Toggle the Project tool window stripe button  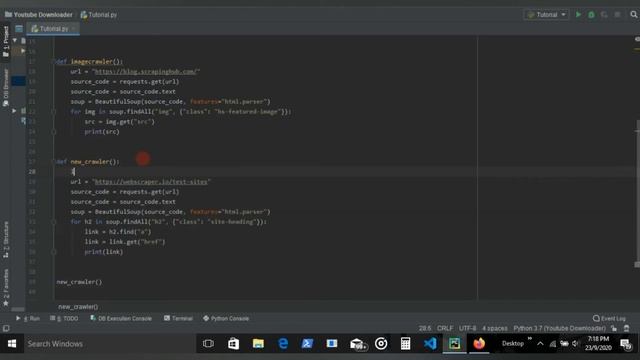pyautogui.click(x=6, y=42)
